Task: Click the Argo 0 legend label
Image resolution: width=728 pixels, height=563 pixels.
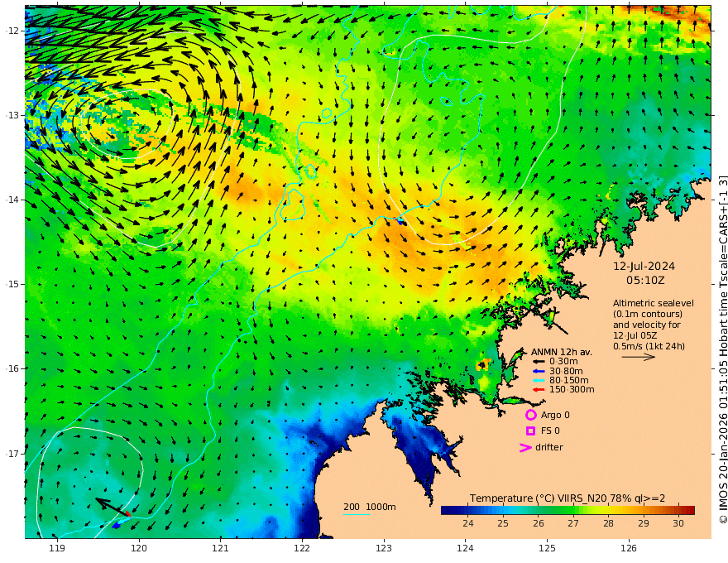Action: pos(555,415)
